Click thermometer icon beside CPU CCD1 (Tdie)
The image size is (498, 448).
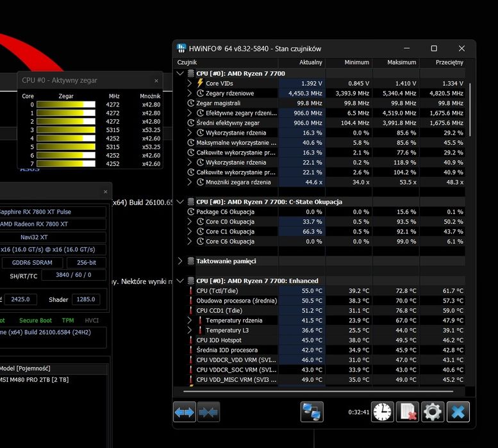pyautogui.click(x=191, y=310)
